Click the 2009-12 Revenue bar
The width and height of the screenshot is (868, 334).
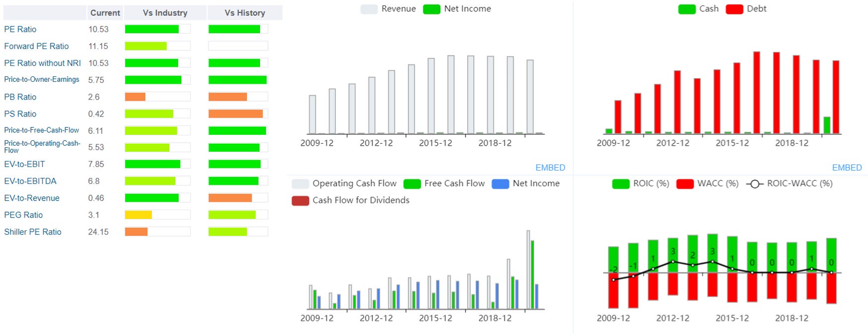312,114
